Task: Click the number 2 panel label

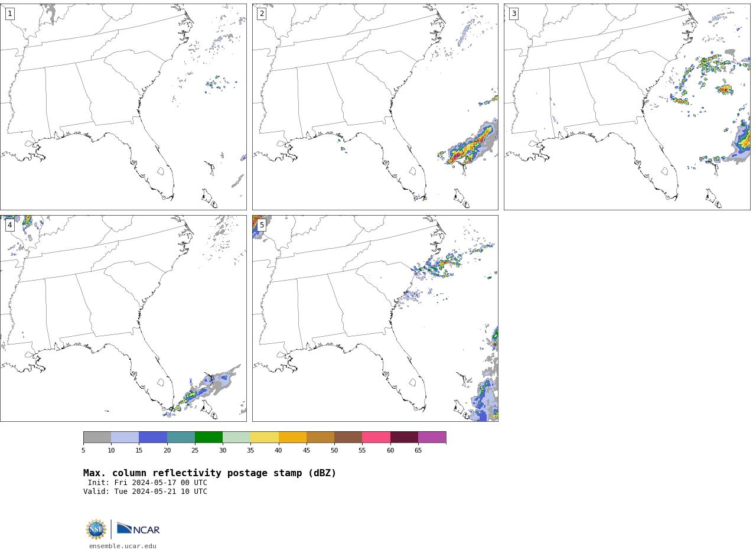Action: [262, 14]
